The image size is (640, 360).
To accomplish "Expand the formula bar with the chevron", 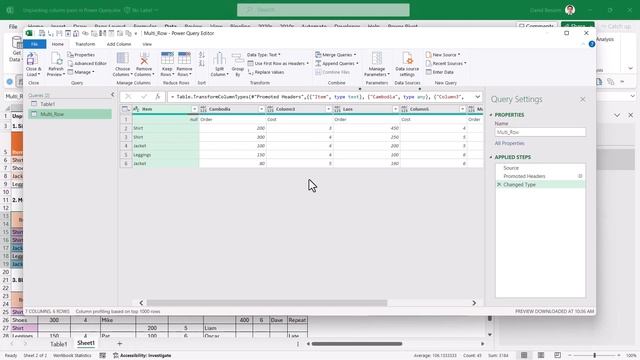I will click(x=477, y=97).
